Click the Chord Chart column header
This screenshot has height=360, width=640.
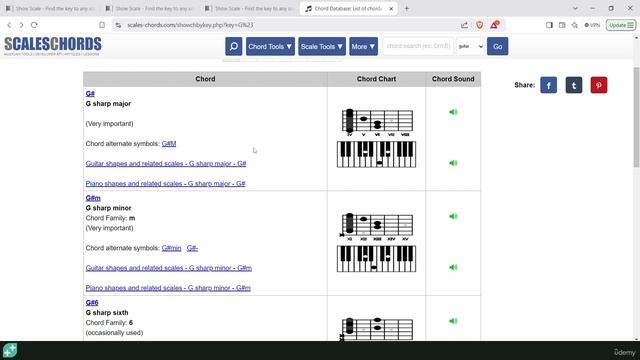pos(376,79)
